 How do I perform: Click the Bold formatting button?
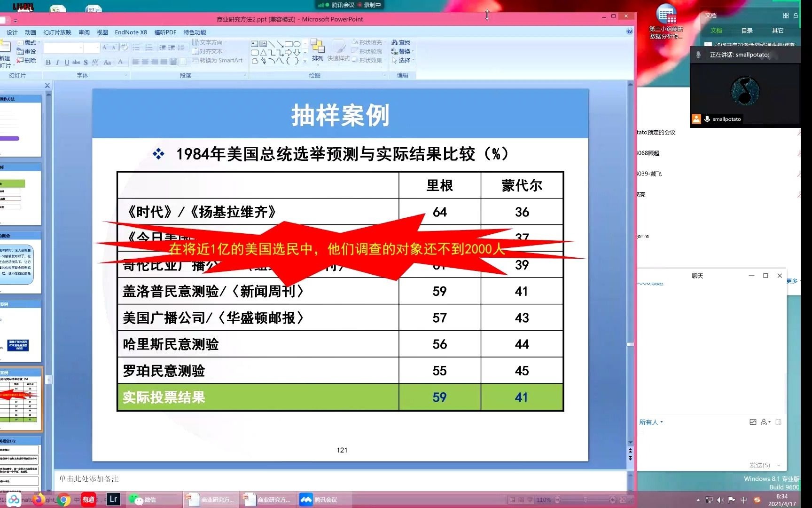pos(48,62)
